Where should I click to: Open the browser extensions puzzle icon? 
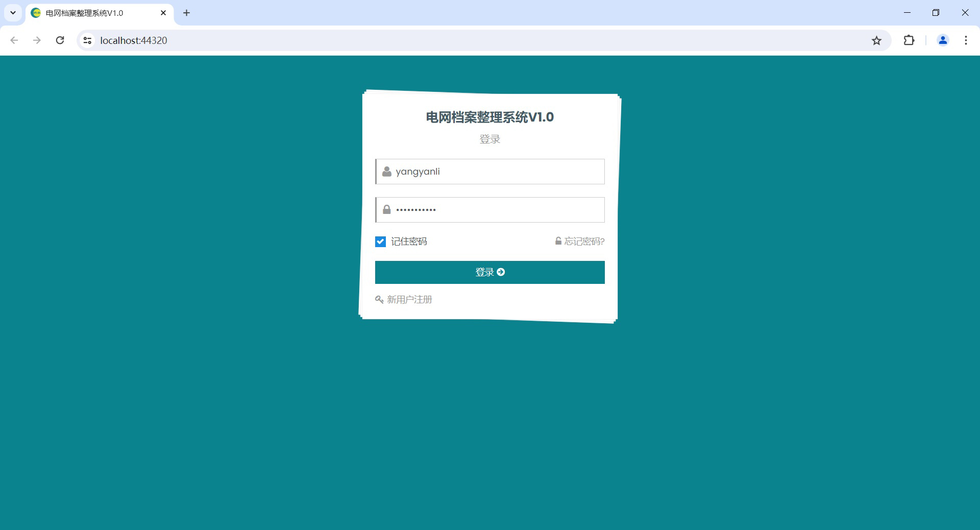[x=909, y=40]
